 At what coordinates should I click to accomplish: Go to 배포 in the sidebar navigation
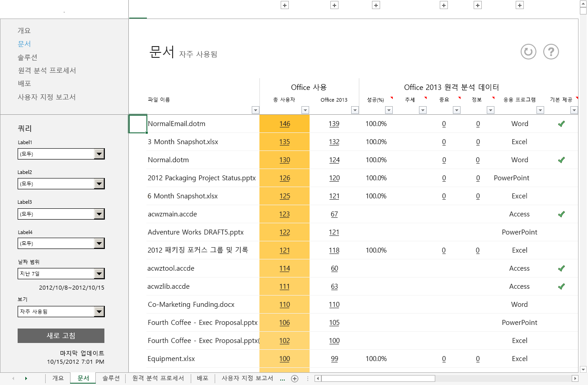[x=24, y=84]
